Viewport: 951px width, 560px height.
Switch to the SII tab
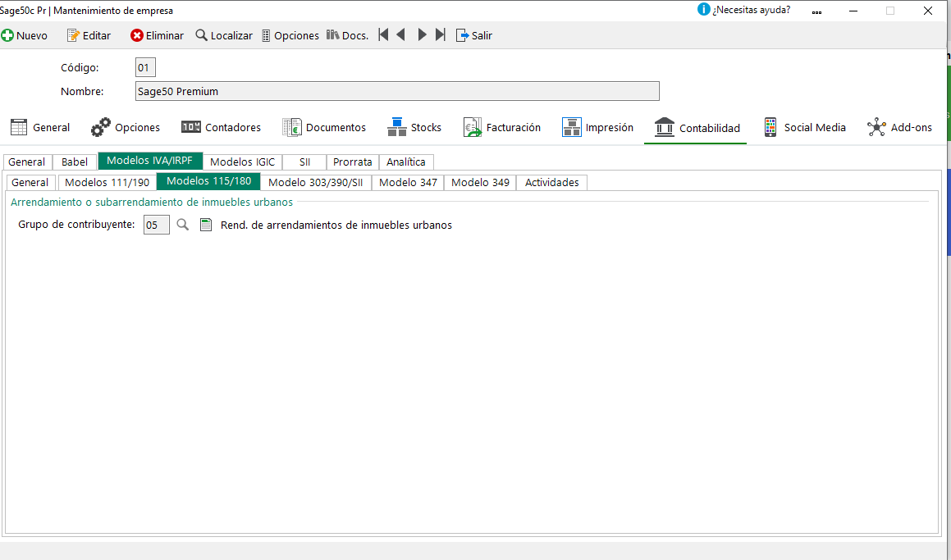[x=304, y=162]
